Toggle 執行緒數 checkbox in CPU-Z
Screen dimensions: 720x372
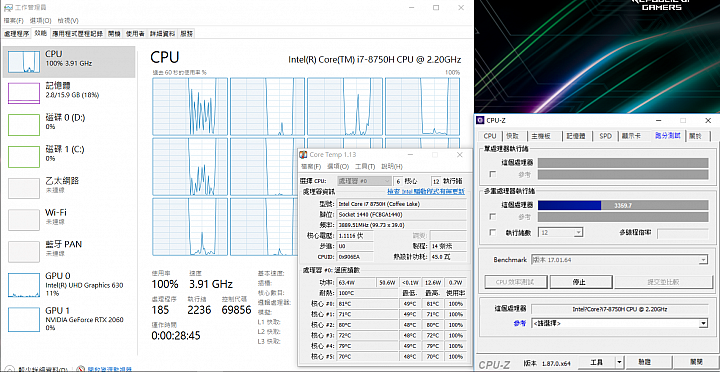(493, 233)
